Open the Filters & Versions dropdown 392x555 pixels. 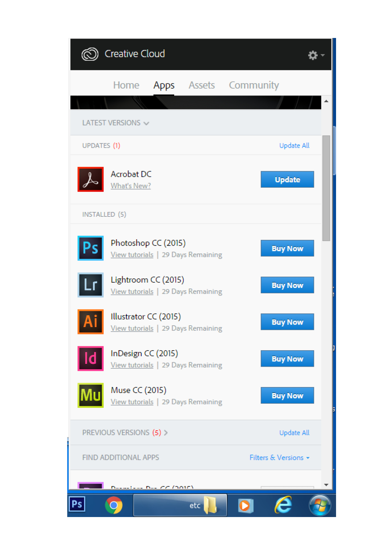pos(279,458)
